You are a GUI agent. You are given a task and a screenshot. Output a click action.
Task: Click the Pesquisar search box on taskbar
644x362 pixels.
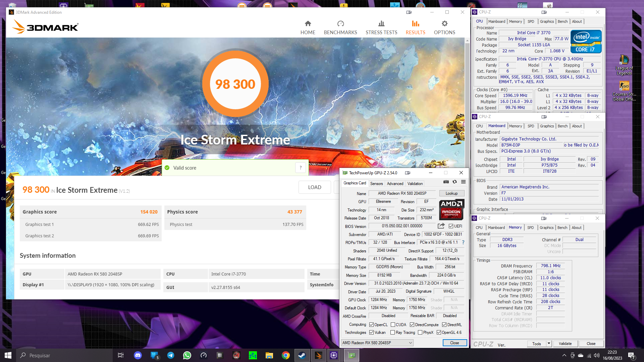tap(64, 355)
